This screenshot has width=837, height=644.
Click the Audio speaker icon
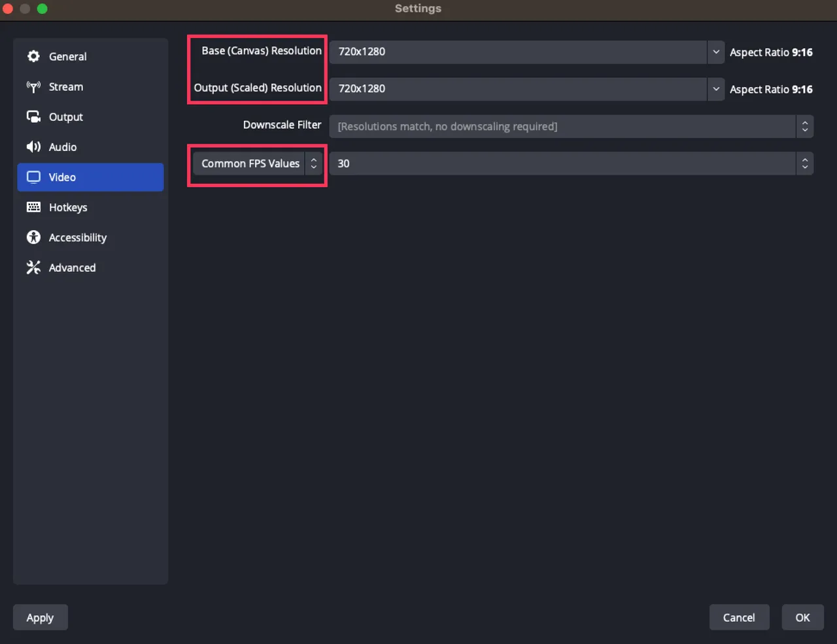point(33,146)
